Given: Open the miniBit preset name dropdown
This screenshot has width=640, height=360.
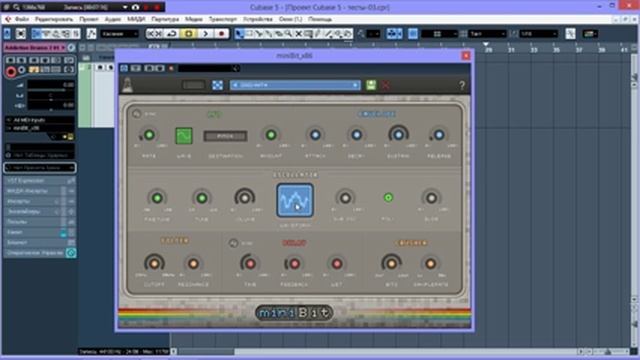Looking at the screenshot, I should click(295, 85).
